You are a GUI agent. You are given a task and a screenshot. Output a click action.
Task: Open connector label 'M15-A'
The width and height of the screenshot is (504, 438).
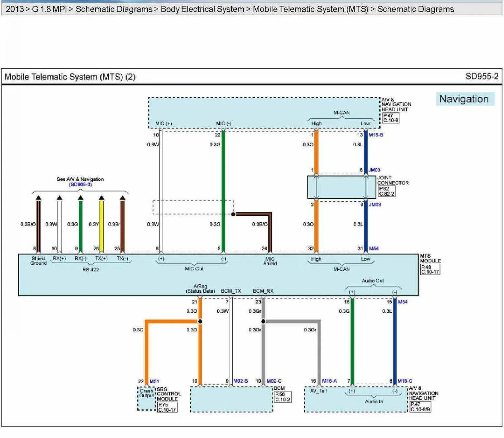coord(329,381)
